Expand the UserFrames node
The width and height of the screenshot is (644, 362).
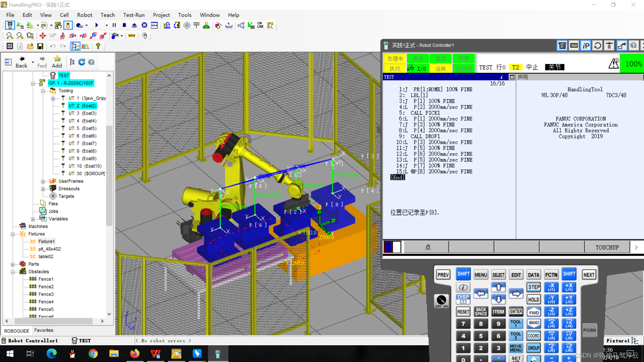pos(43,182)
